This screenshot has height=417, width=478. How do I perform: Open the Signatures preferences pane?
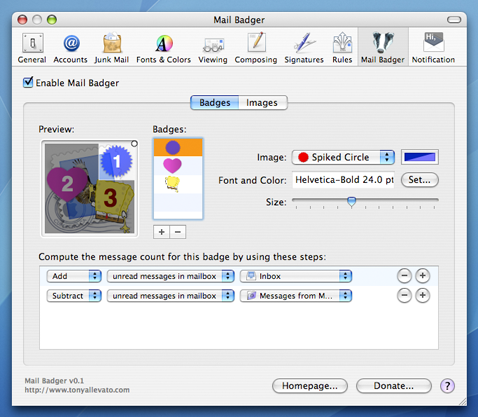(304, 48)
